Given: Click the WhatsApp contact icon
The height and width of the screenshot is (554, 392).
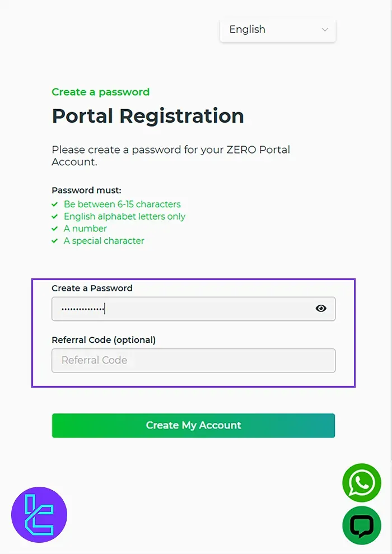Looking at the screenshot, I should tap(361, 483).
